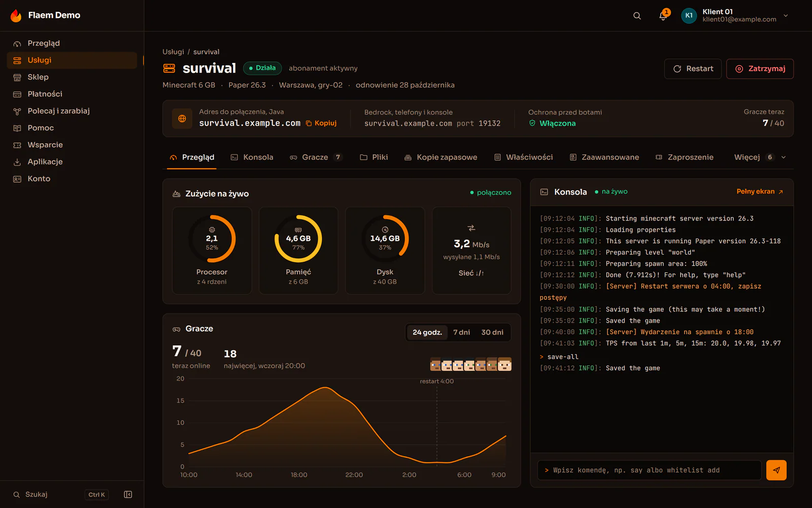This screenshot has width=812, height=508.
Task: Expand the Więcej tabs dropdown
Action: pyautogui.click(x=760, y=157)
